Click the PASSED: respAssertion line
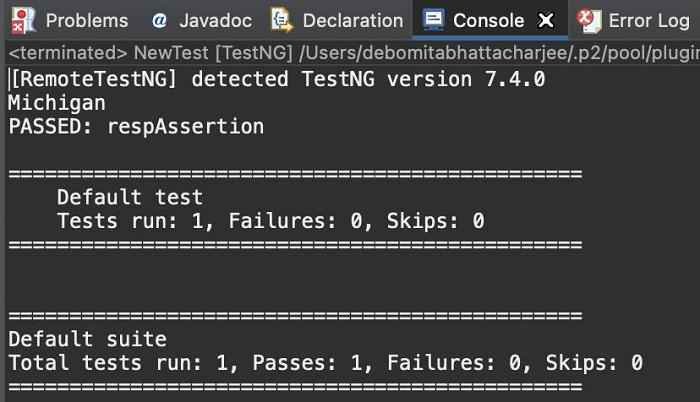Image resolution: width=700 pixels, height=402 pixels. [136, 127]
